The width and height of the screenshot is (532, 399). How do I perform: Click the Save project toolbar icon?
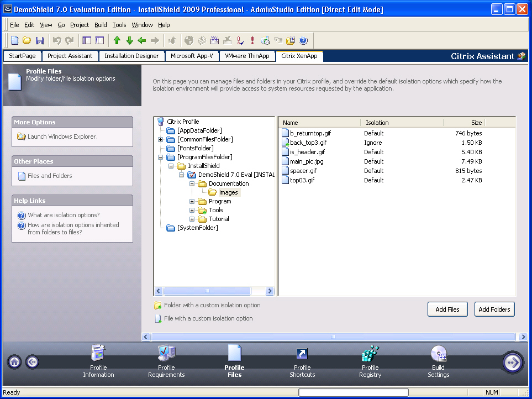[x=40, y=40]
